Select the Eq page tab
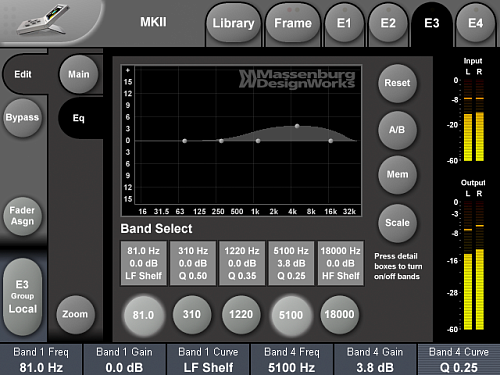Screen dimensions: 500x375 tap(79, 118)
